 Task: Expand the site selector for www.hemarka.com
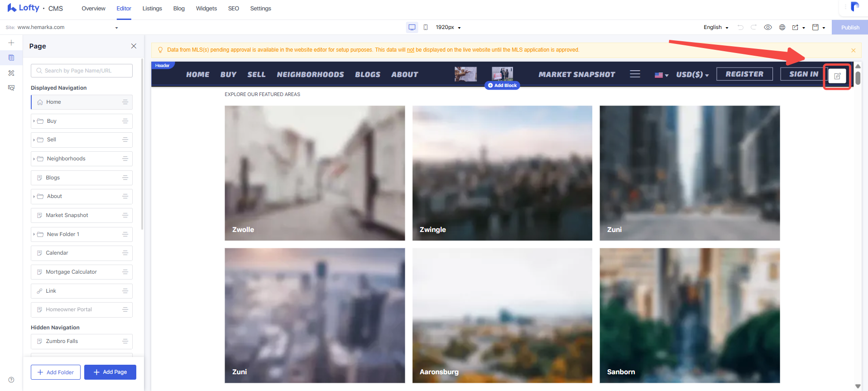point(116,28)
